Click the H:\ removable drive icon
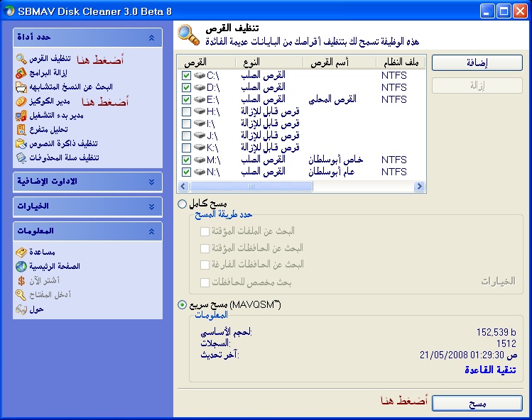The width and height of the screenshot is (532, 420). (x=200, y=111)
